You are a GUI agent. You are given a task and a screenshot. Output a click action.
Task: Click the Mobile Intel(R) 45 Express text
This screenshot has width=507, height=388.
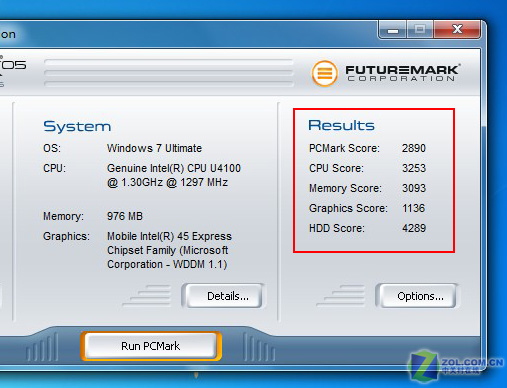(169, 236)
